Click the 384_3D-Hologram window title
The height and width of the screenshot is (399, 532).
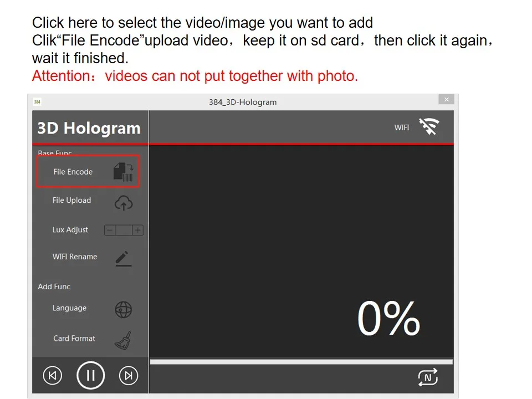[x=243, y=102]
